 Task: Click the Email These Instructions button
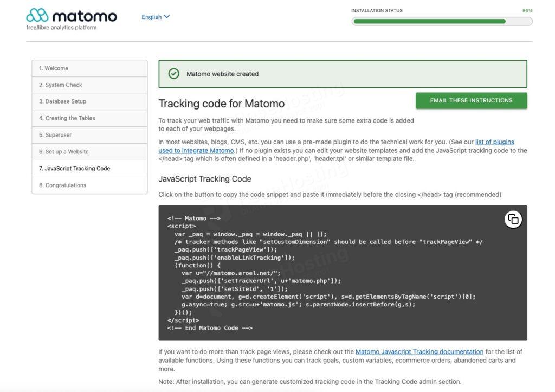coord(471,100)
